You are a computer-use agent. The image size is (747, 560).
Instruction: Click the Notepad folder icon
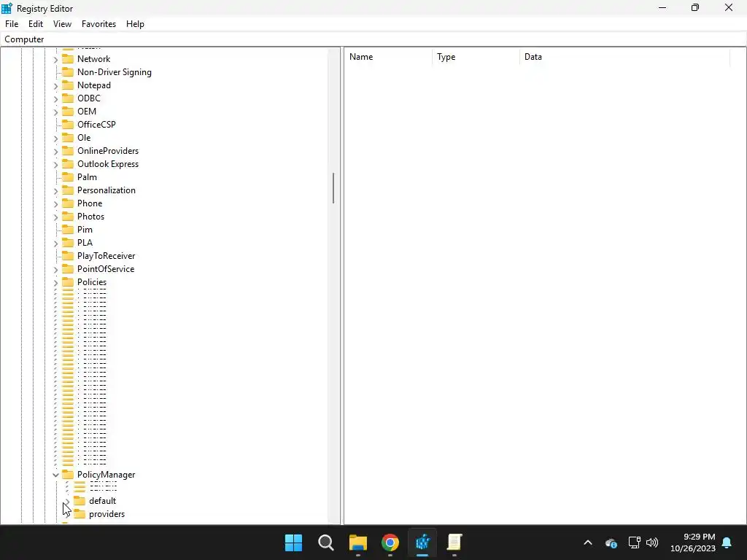[x=68, y=85]
